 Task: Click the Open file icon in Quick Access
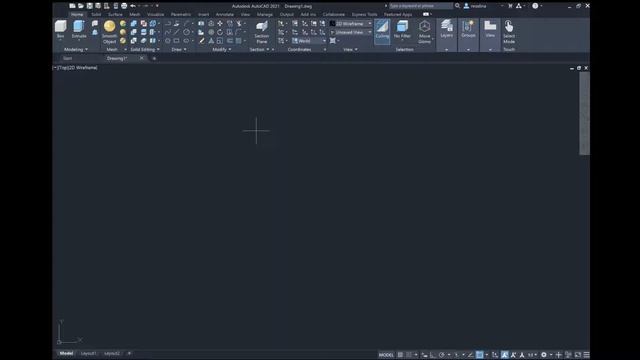pos(81,6)
